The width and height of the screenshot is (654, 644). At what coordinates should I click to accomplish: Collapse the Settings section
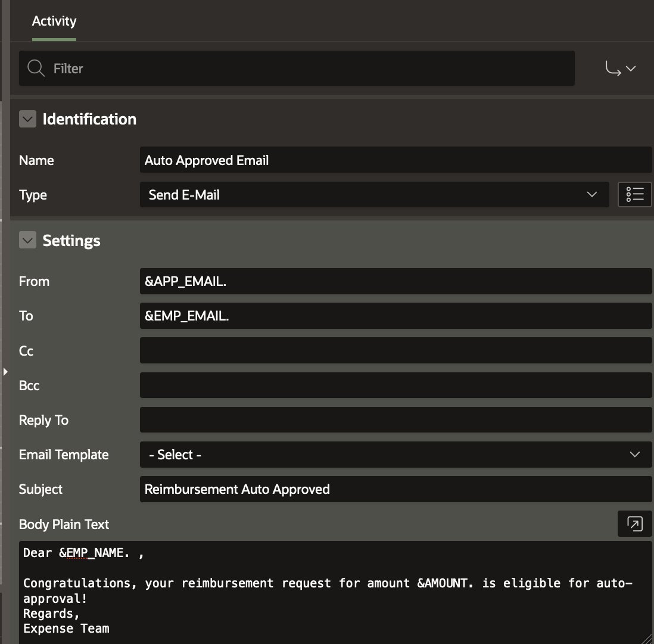[x=27, y=241]
